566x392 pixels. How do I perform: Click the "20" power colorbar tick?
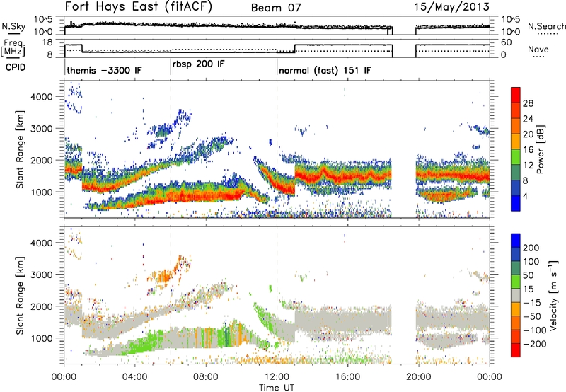[x=528, y=134]
